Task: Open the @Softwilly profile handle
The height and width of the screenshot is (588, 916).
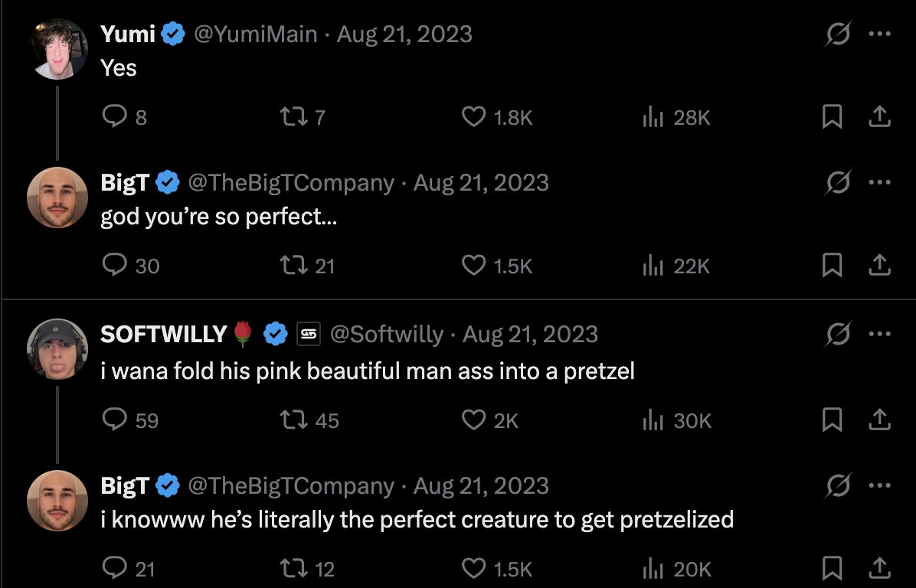Action: click(387, 335)
